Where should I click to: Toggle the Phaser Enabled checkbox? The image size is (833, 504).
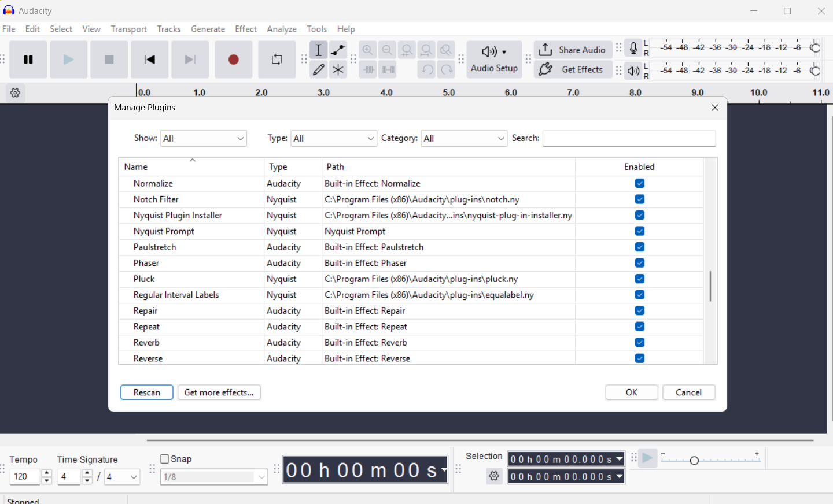pos(639,263)
